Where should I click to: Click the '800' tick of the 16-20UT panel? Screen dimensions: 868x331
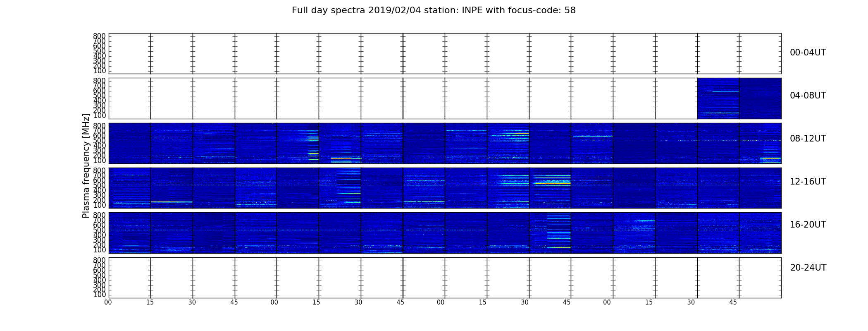[99, 215]
